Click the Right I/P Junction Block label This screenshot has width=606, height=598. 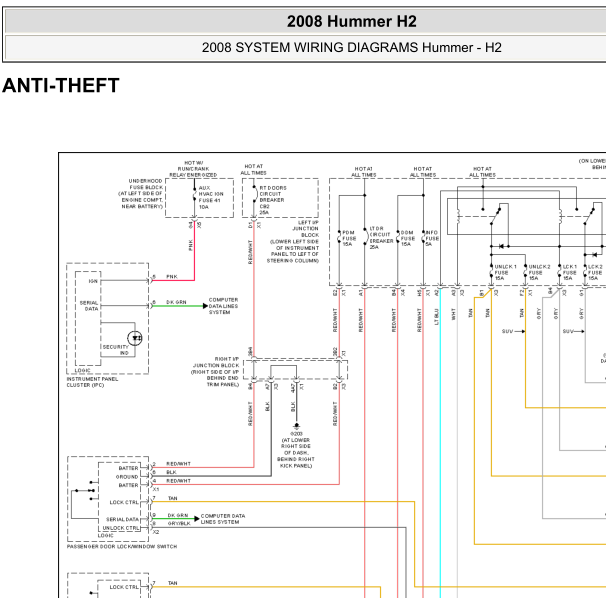[x=215, y=371]
